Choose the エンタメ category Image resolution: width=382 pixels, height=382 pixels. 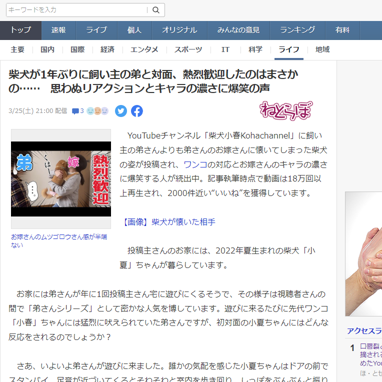[x=144, y=50]
